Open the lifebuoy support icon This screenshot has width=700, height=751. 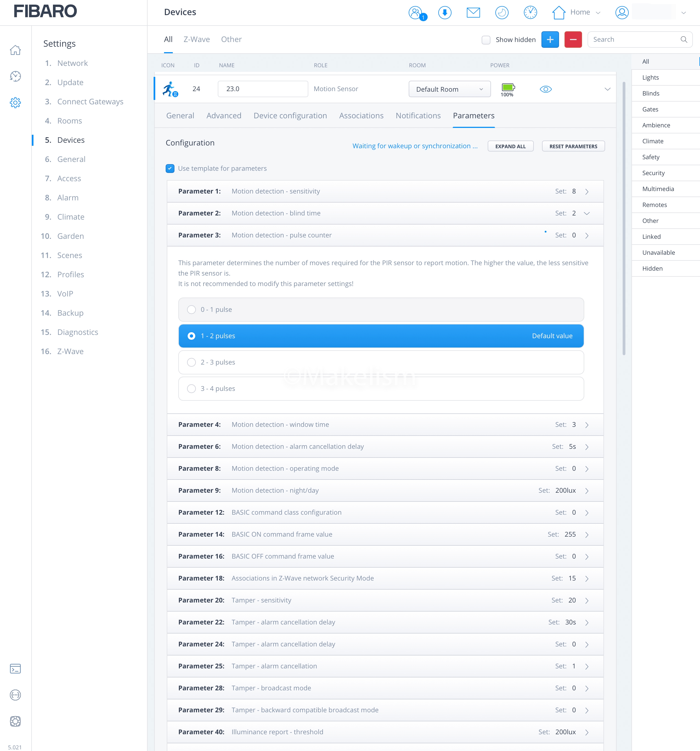tap(15, 721)
